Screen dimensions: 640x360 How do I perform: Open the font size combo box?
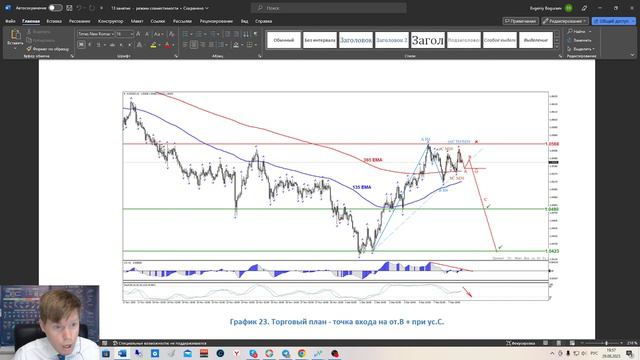tap(124, 34)
